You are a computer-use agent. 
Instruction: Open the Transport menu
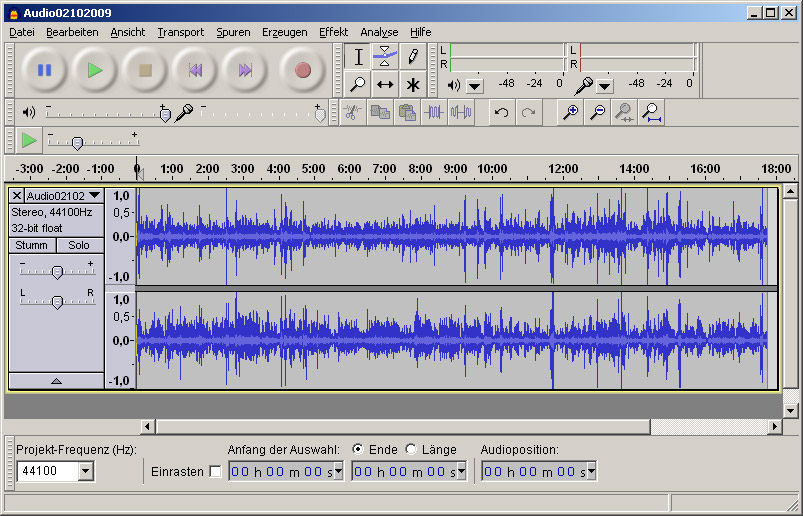tap(181, 32)
